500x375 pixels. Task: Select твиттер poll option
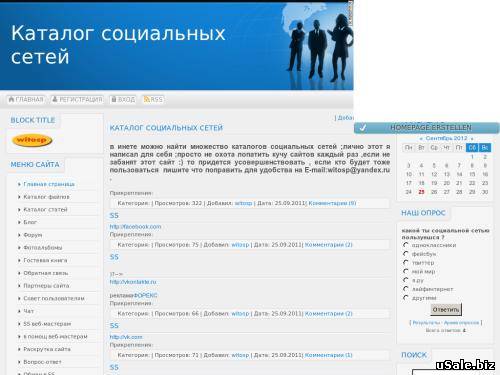pyautogui.click(x=406, y=263)
